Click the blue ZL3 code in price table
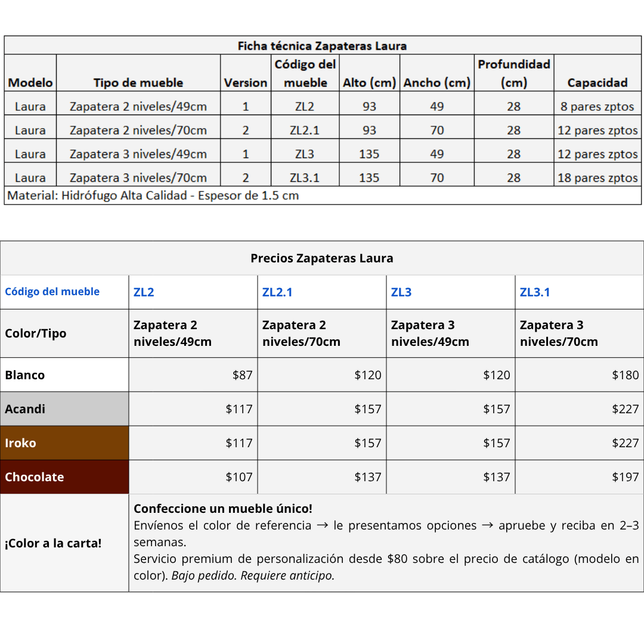 click(x=401, y=292)
